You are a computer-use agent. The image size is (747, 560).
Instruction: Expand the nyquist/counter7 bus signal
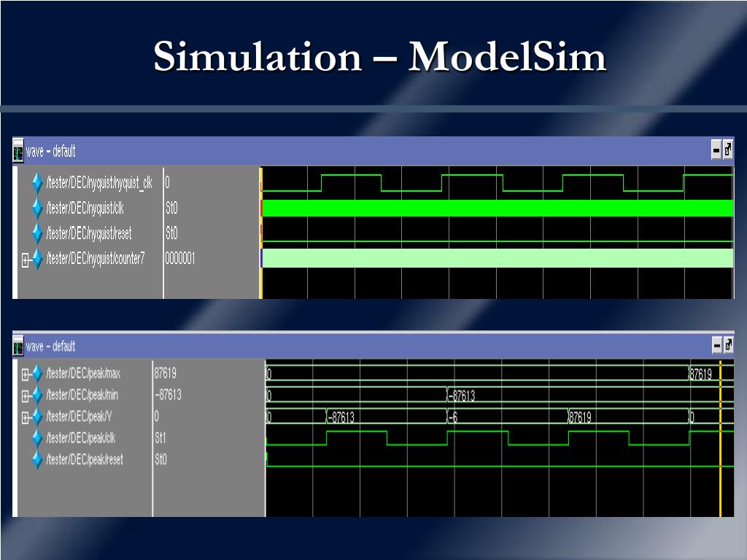[x=26, y=260]
